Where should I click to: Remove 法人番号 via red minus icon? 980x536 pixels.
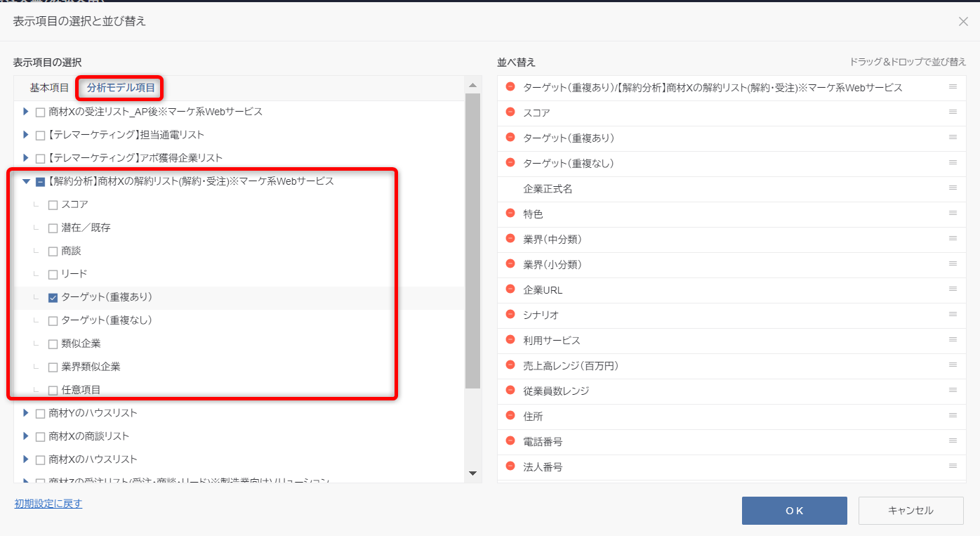(x=510, y=466)
